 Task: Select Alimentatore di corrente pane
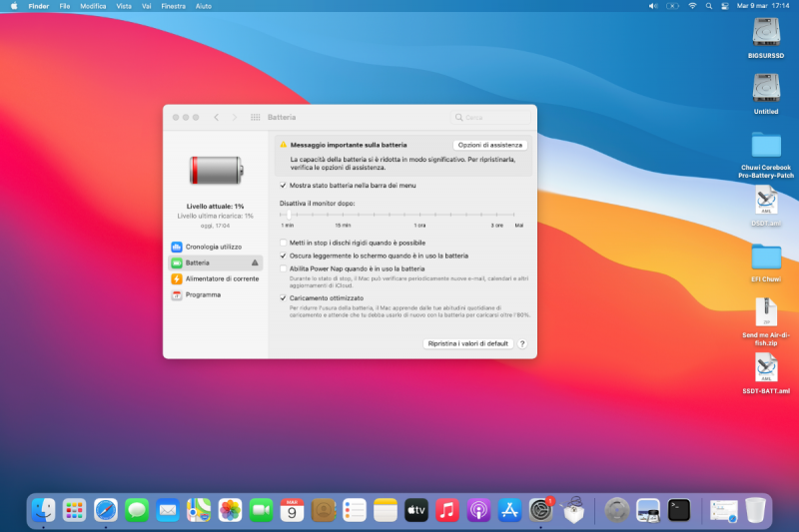[221, 278]
